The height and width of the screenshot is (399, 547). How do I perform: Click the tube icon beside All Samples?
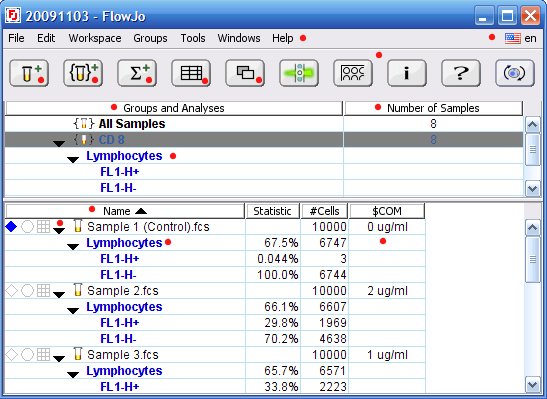pos(84,124)
